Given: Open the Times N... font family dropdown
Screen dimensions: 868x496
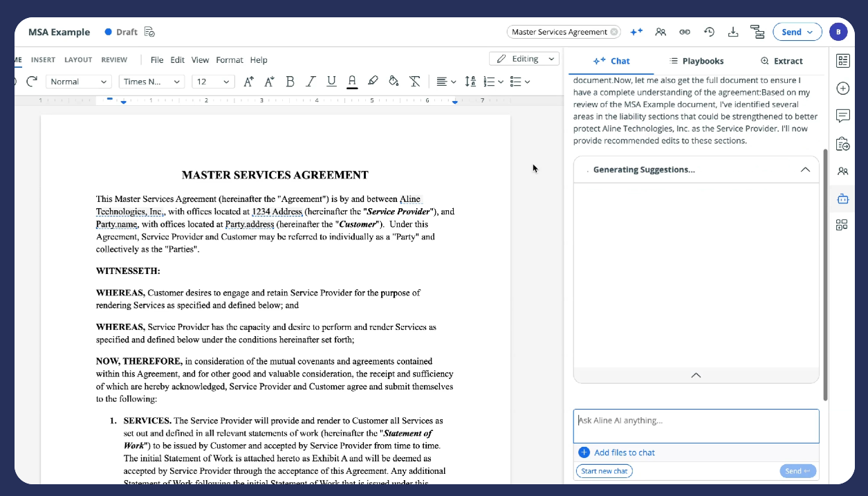Looking at the screenshot, I should point(151,82).
